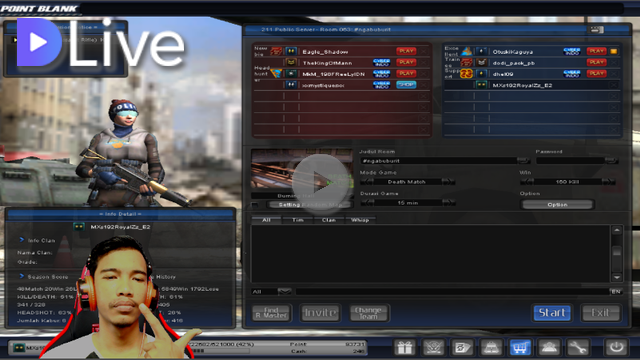The image size is (640, 360).
Task: Decrease Durasi Game with left arrow
Action: click(367, 202)
